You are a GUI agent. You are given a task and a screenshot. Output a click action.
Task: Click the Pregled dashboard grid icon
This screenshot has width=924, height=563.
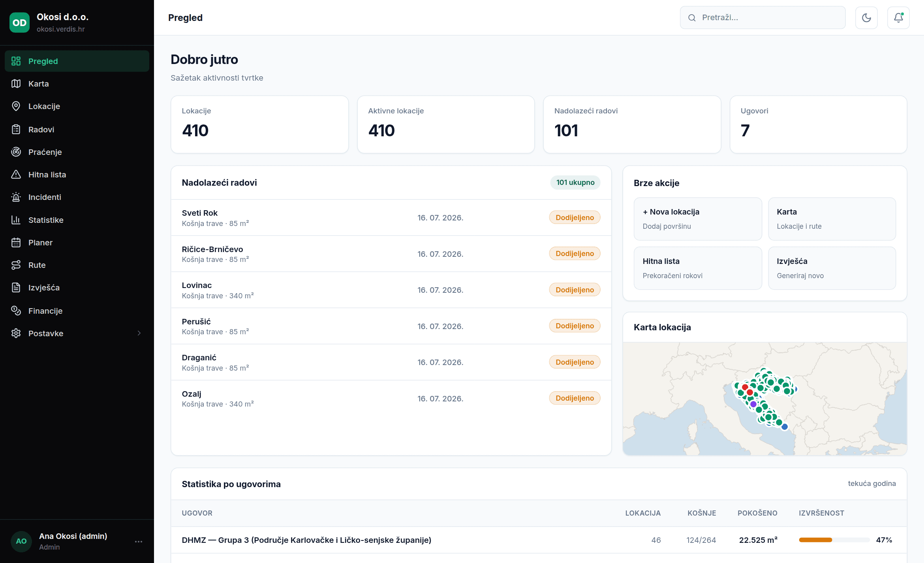click(x=16, y=61)
